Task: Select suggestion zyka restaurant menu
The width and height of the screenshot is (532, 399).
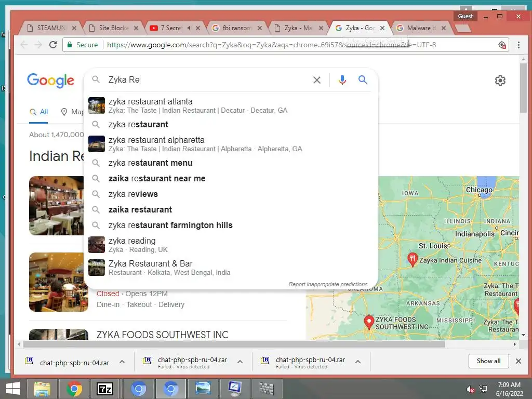Action: 231,163
